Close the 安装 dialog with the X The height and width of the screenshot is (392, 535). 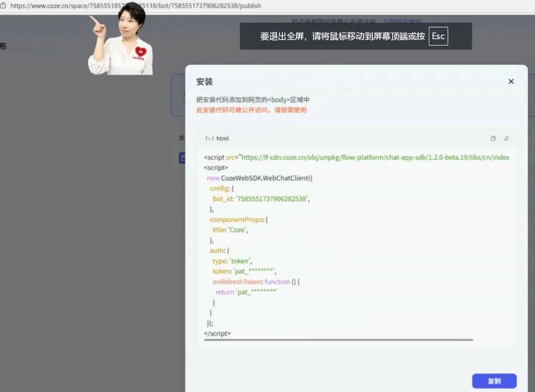pos(511,81)
